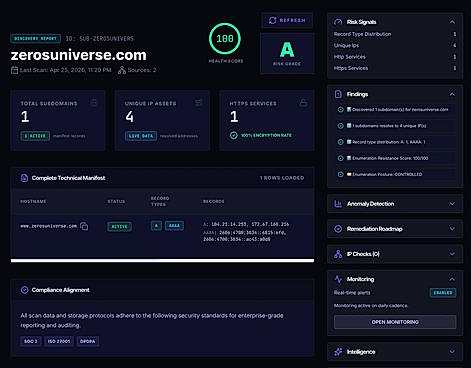The height and width of the screenshot is (368, 471).
Task: Open the monitoring dashboard with Open Monitoring
Action: point(395,322)
